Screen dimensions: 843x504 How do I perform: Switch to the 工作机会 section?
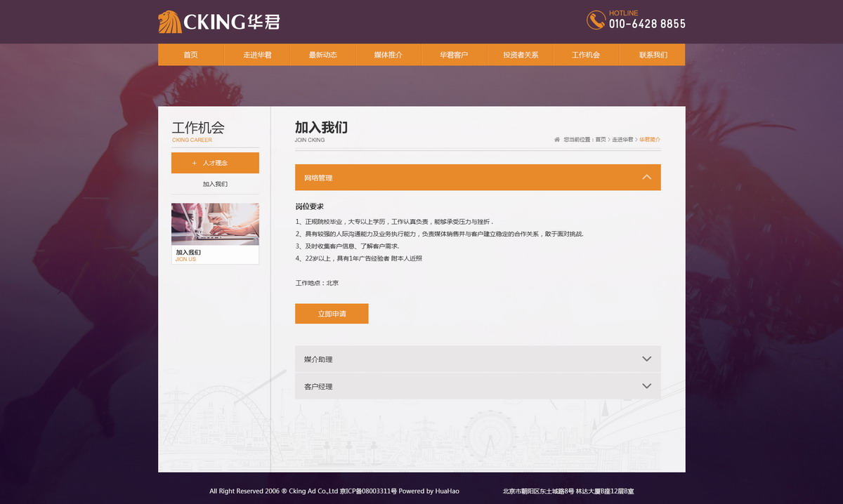pos(586,54)
